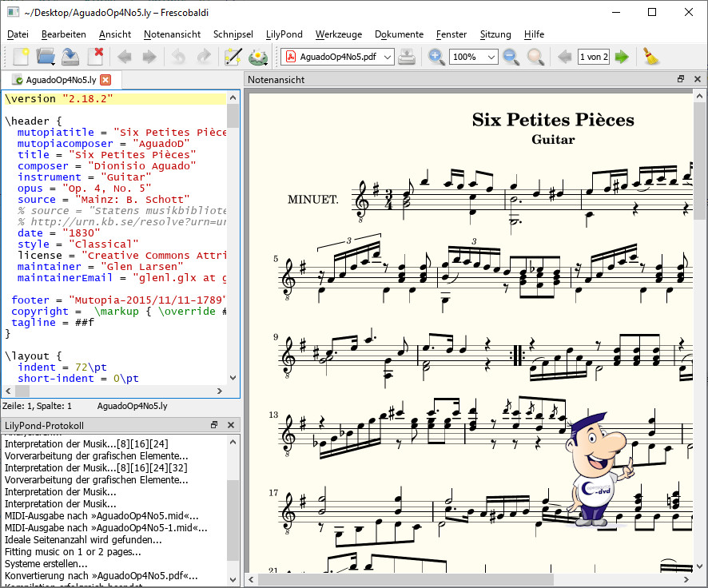Screen dimensions: 708x588
Task: Zoom in on the music view
Action: pyautogui.click(x=436, y=57)
